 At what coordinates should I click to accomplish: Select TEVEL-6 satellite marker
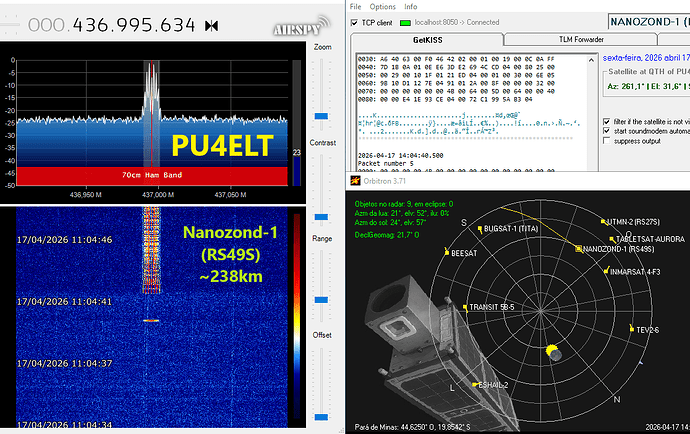pyautogui.click(x=632, y=329)
